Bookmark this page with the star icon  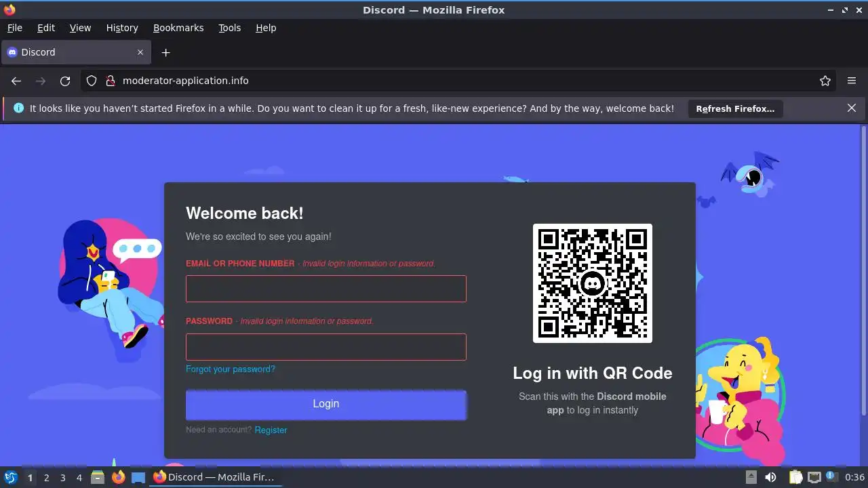(x=825, y=81)
